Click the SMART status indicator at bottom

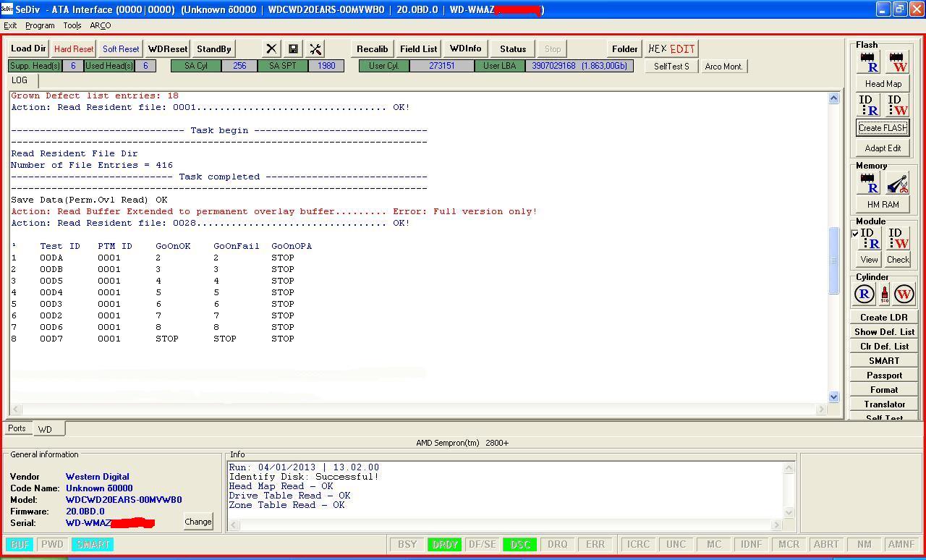pos(93,544)
